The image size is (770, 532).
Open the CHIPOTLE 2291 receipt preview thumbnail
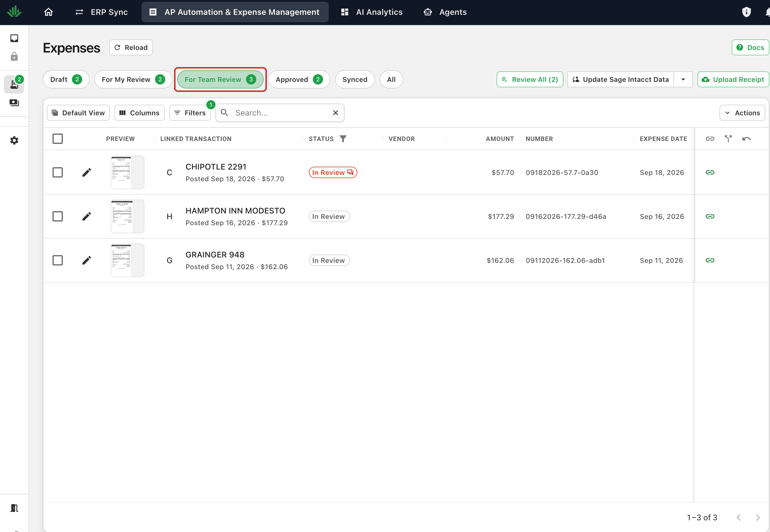pyautogui.click(x=128, y=173)
